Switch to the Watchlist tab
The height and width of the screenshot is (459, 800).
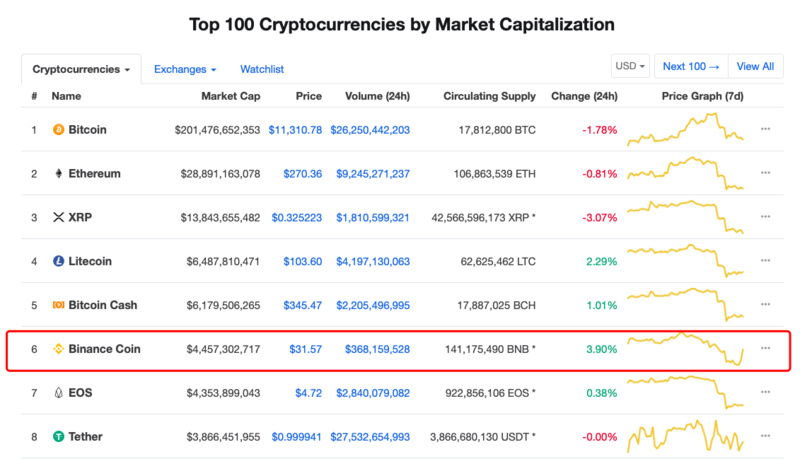262,69
